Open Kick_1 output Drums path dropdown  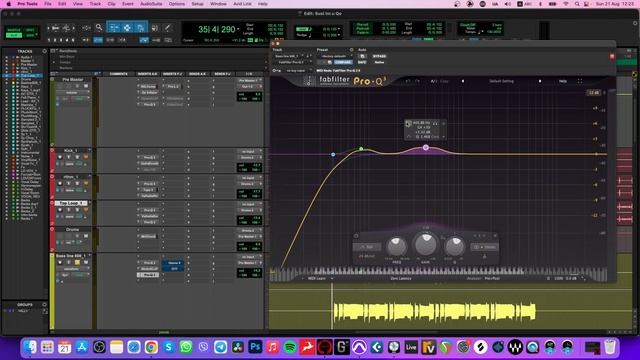click(249, 158)
